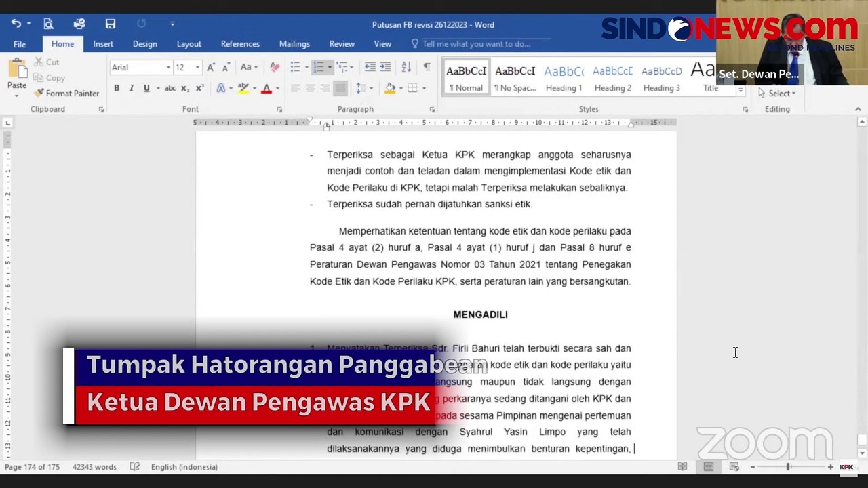Screen dimensions: 868x488
Task: Switch to the References tab
Action: 240,44
